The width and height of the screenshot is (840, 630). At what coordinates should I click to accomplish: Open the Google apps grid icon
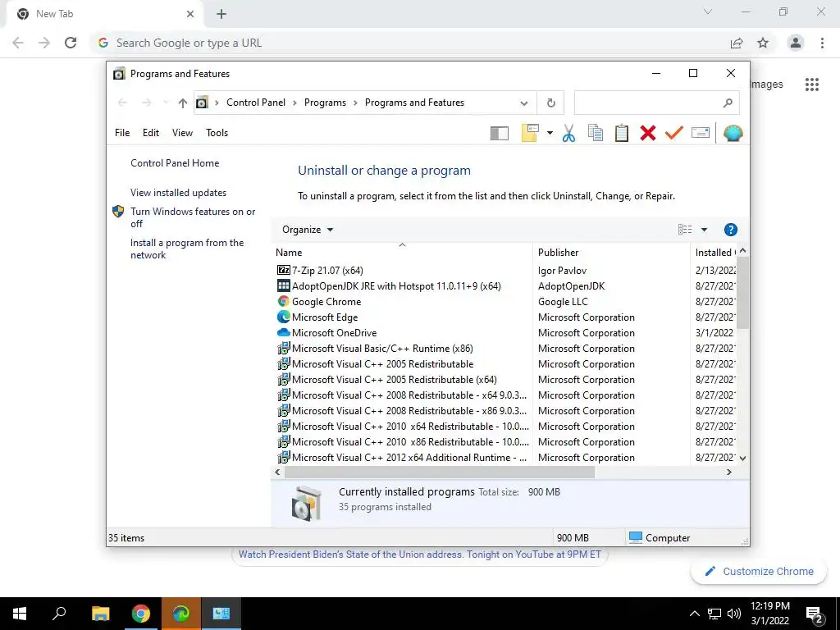click(811, 84)
